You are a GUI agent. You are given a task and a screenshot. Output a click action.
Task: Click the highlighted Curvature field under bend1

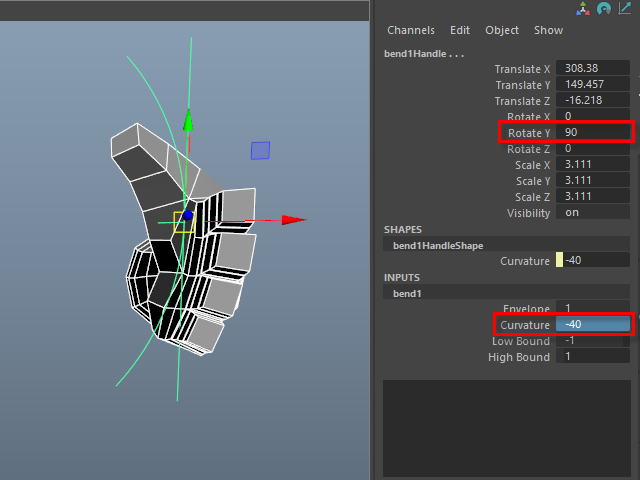click(594, 325)
